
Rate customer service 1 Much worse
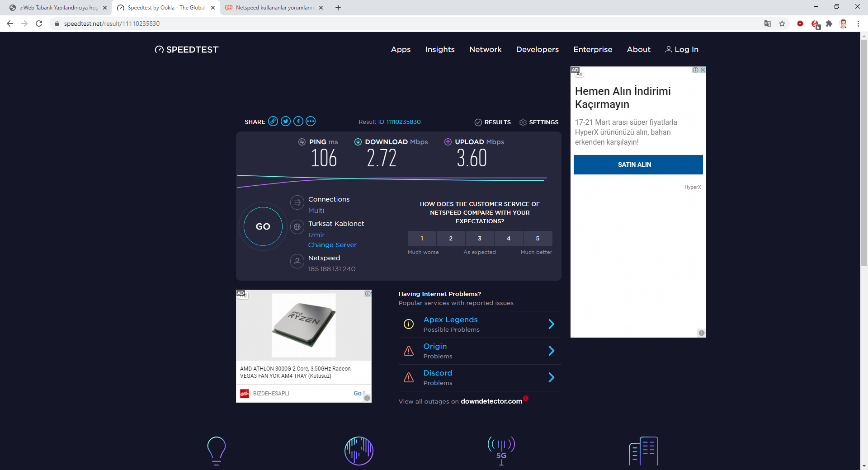pos(422,238)
